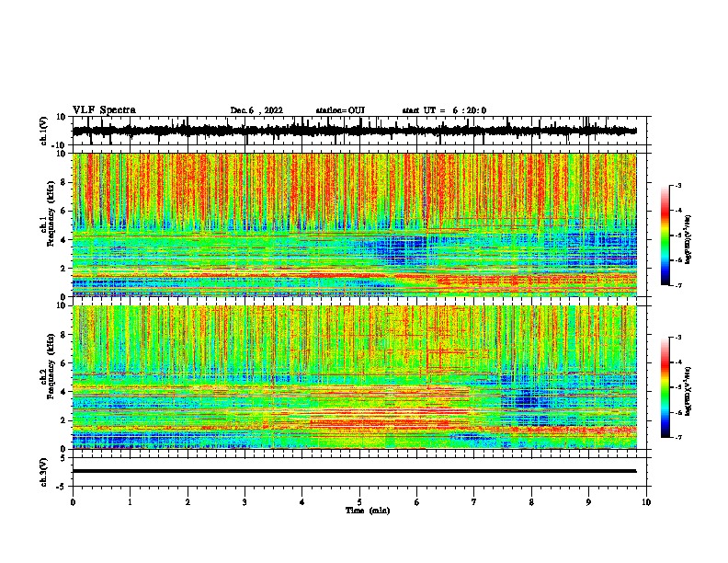The height and width of the screenshot is (563, 728).
Task: Click the ch.1 waveform trace panel
Action: tap(359, 131)
